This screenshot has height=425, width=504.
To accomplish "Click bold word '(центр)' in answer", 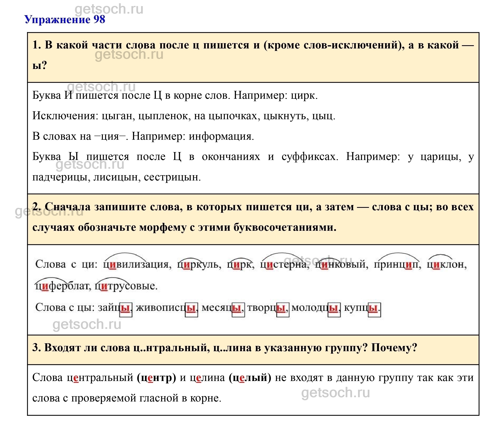I will coord(156,378).
